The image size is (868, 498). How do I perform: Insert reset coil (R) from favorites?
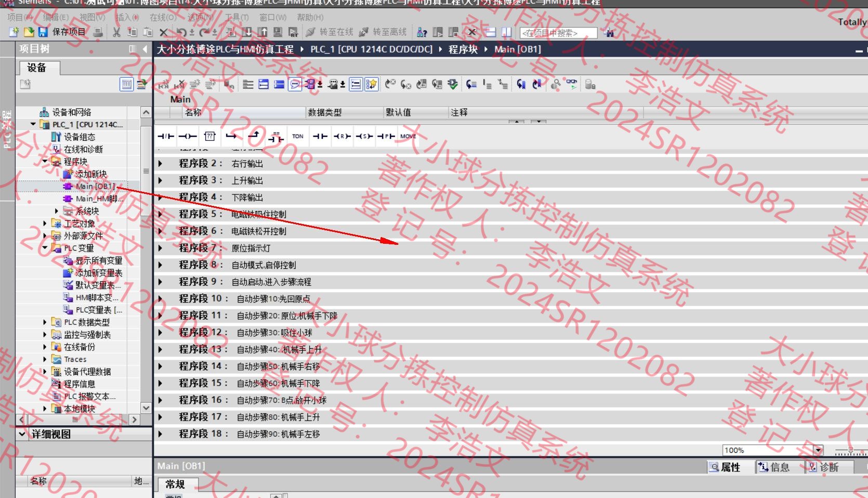tap(342, 136)
